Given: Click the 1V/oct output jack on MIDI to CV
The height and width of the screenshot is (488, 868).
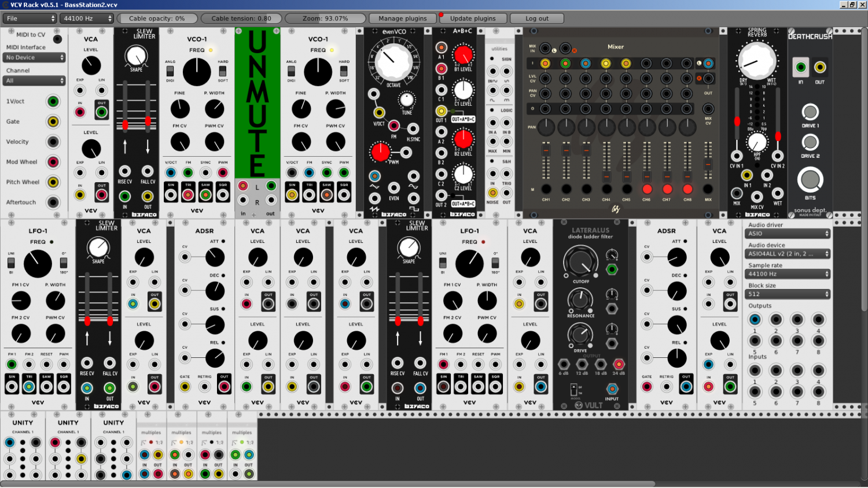Looking at the screenshot, I should click(x=53, y=102).
